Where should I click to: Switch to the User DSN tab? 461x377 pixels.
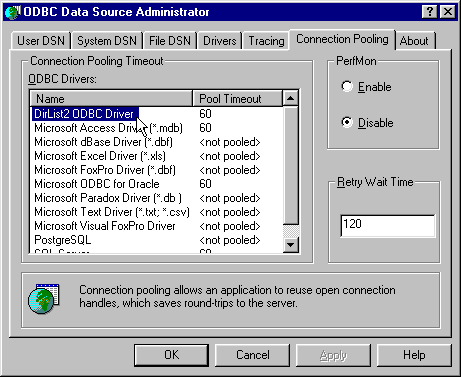click(41, 41)
